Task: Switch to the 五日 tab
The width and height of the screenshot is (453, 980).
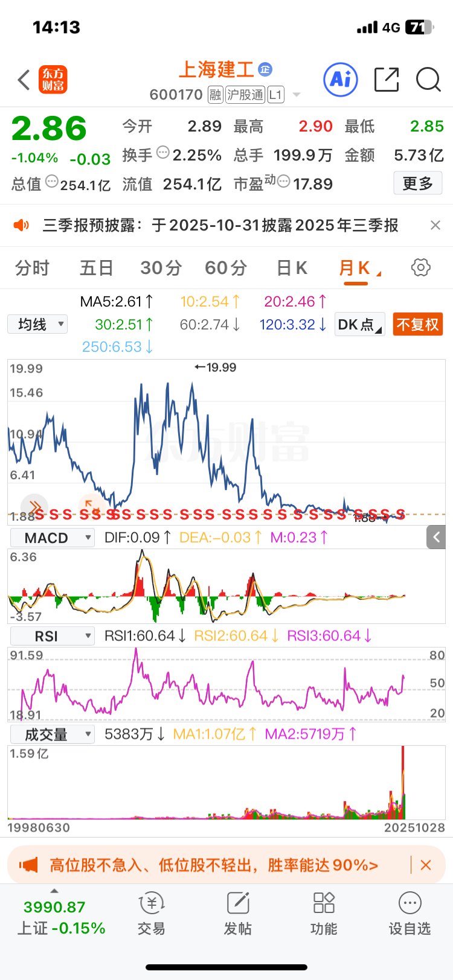Action: click(x=97, y=267)
